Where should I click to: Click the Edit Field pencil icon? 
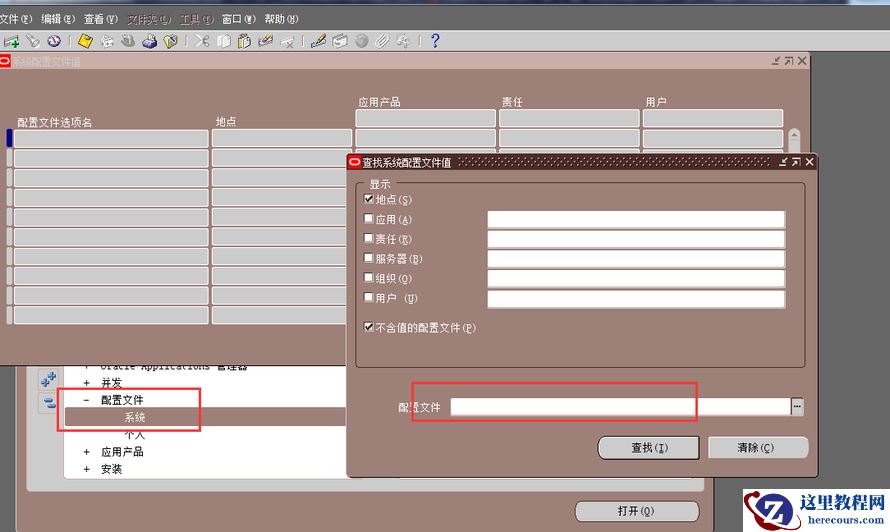pyautogui.click(x=318, y=41)
